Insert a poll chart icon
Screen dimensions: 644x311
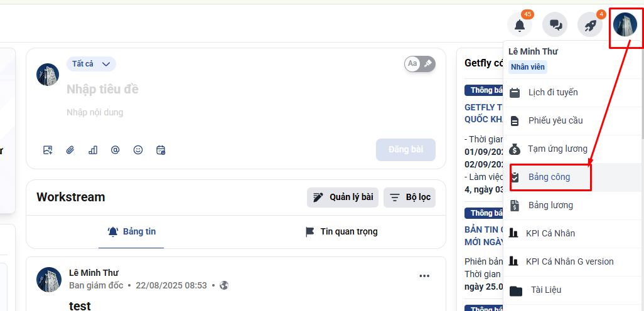93,150
